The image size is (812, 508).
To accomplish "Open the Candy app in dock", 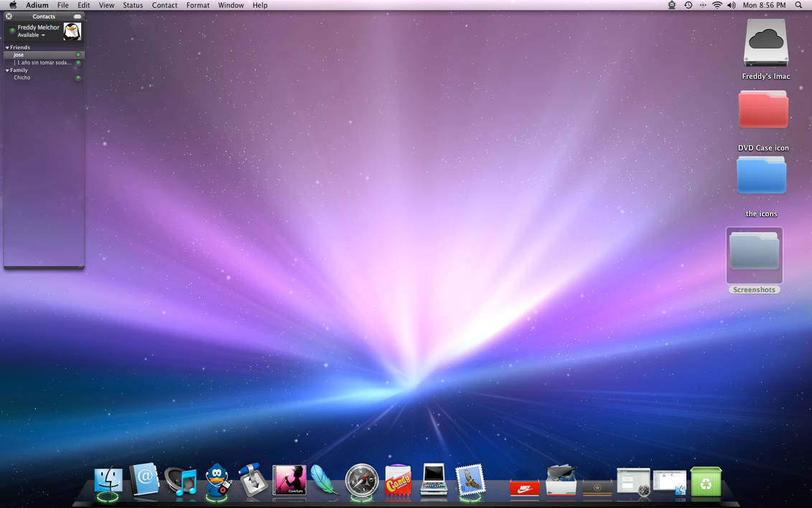I will (x=398, y=481).
